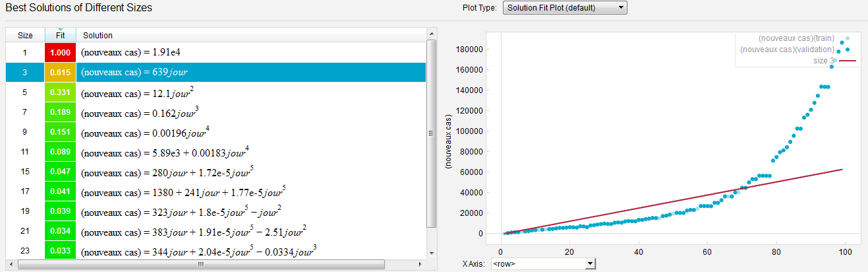
Task: Open the Plot Type dropdown
Action: (x=564, y=8)
